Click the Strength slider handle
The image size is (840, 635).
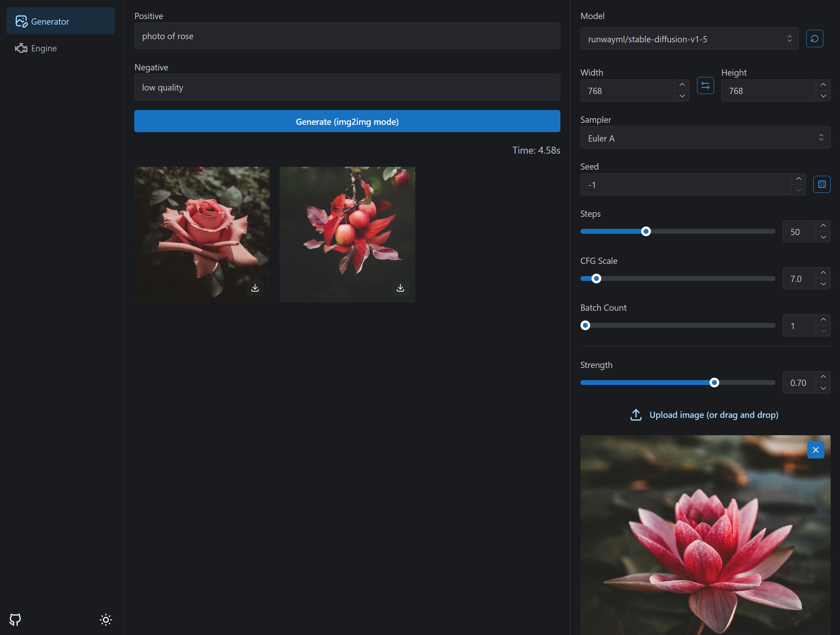[x=714, y=383]
